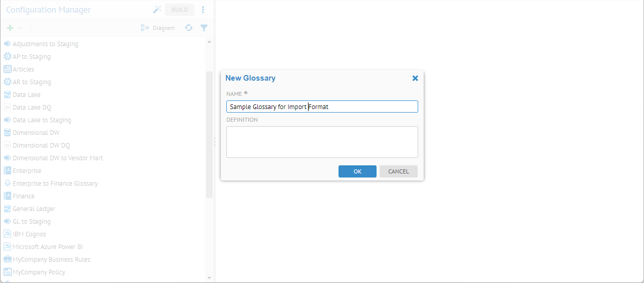
Task: Click the Enterprise to Finance Glossary icon
Action: point(8,184)
